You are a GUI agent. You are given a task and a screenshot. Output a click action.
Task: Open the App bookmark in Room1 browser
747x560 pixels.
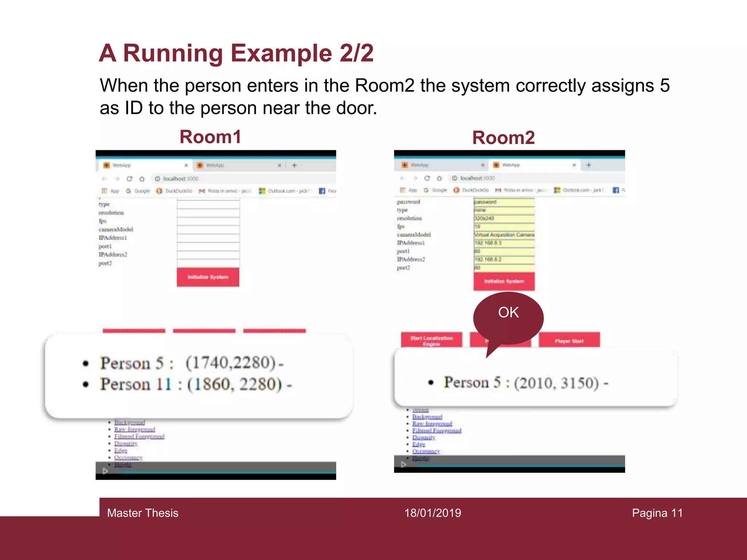tap(111, 191)
